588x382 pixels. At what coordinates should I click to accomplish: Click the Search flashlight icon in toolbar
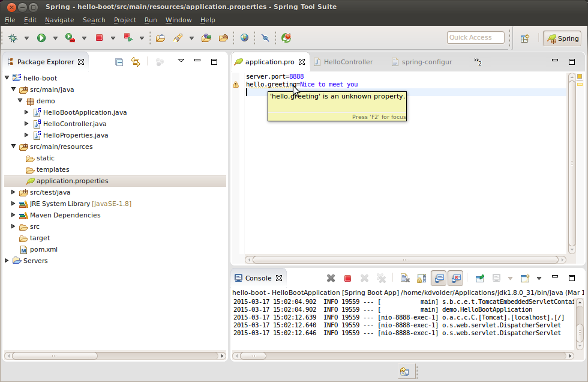pyautogui.click(x=178, y=38)
